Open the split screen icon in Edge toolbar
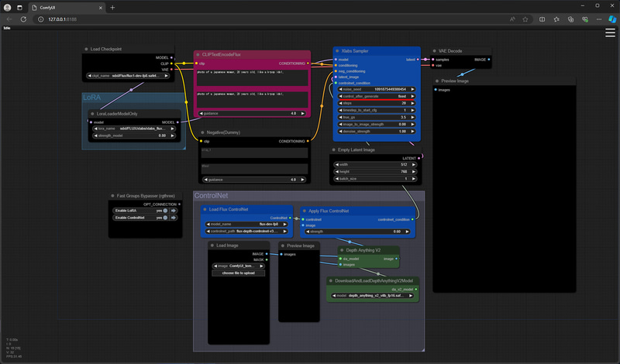Image resolution: width=620 pixels, height=364 pixels. (x=542, y=19)
